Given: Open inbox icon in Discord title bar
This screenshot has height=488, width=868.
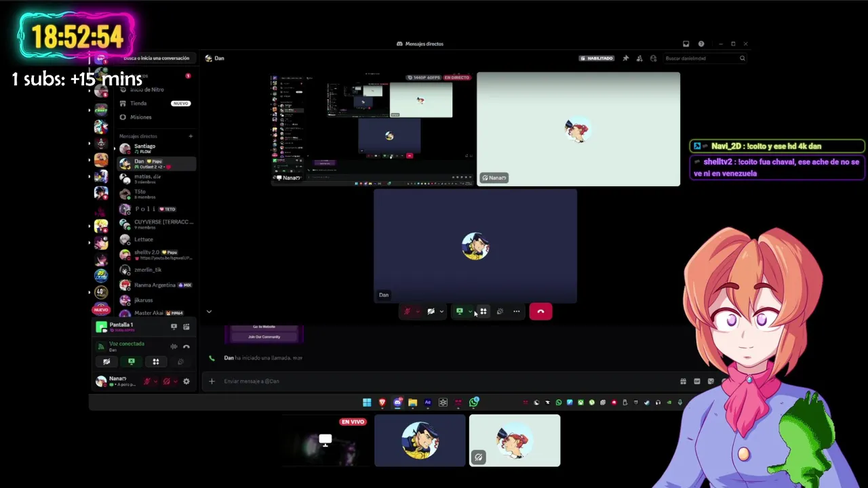Looking at the screenshot, I should click(686, 44).
